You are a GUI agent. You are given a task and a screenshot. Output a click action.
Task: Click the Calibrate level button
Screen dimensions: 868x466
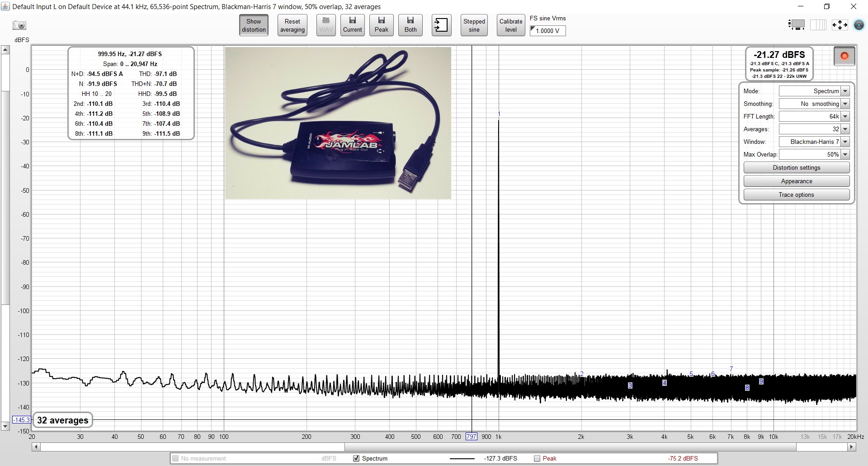point(511,25)
